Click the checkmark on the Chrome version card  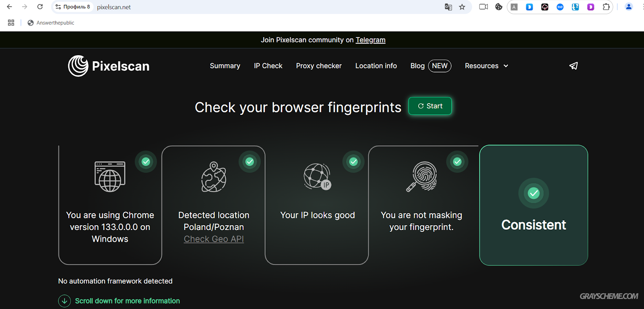146,162
